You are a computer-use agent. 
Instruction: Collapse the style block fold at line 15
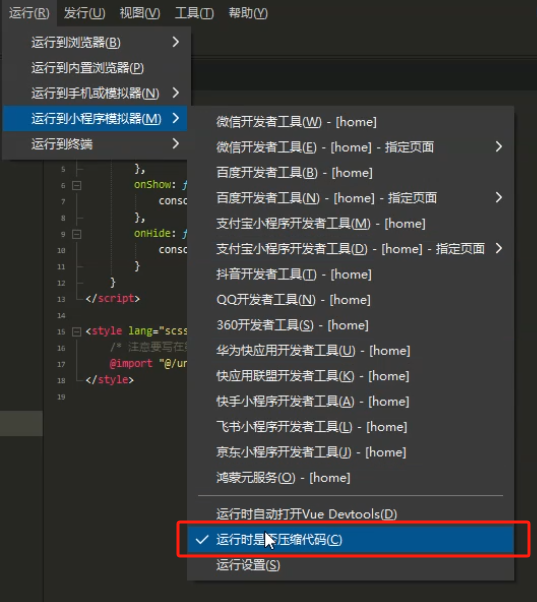coord(77,331)
